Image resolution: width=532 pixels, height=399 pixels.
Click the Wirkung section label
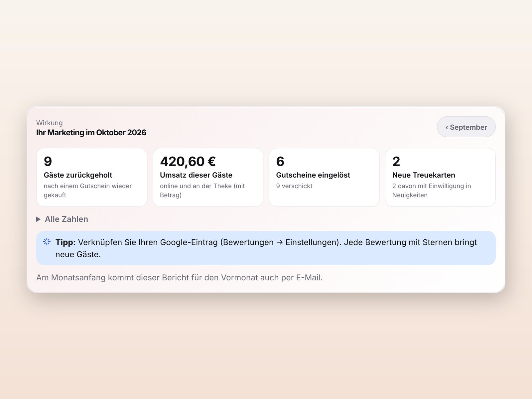point(50,123)
